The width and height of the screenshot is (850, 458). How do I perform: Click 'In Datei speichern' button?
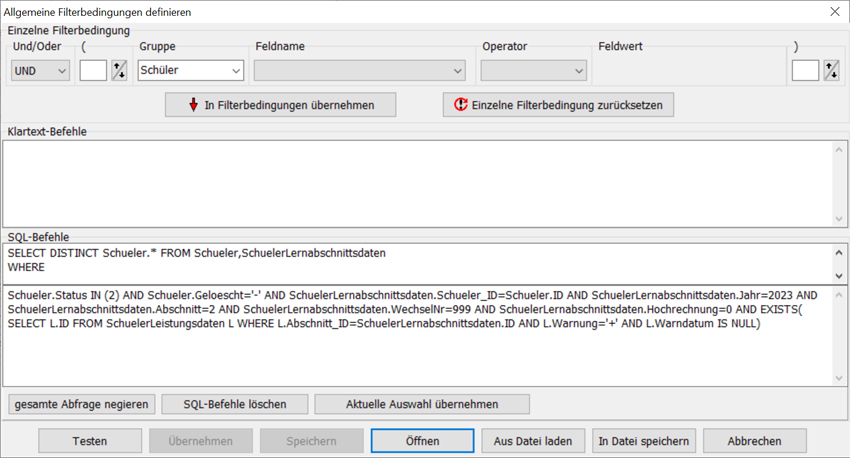(x=644, y=441)
